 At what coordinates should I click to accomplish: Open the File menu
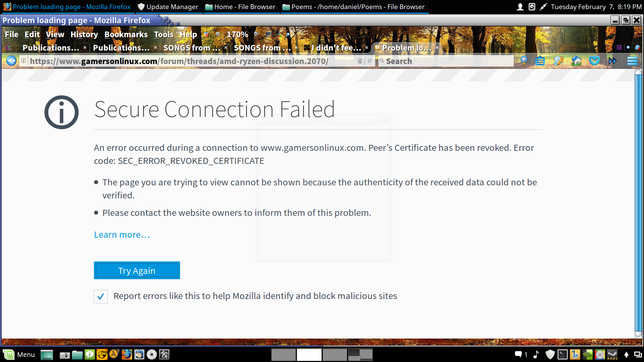coord(12,35)
